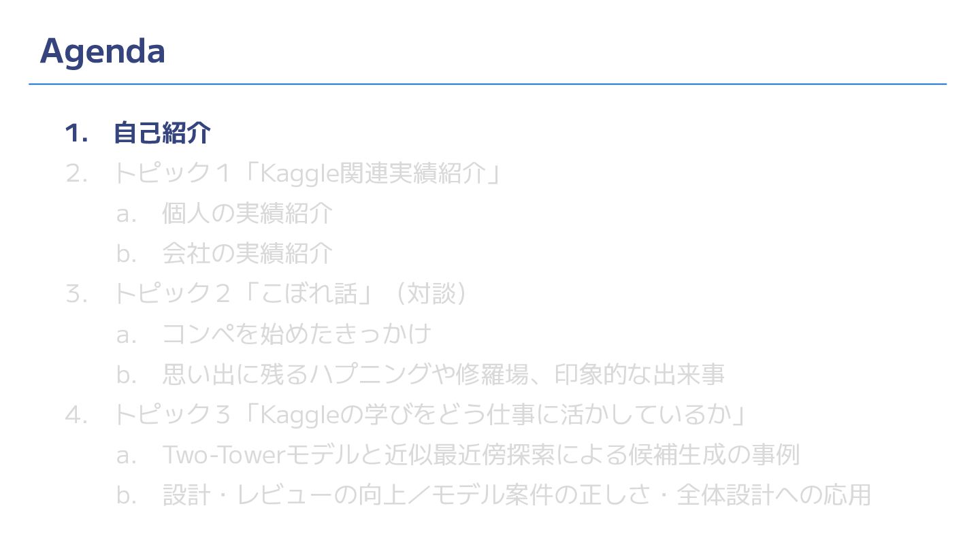Select トピック1「Kaggle関連実績紹介」 heading

coord(308,173)
